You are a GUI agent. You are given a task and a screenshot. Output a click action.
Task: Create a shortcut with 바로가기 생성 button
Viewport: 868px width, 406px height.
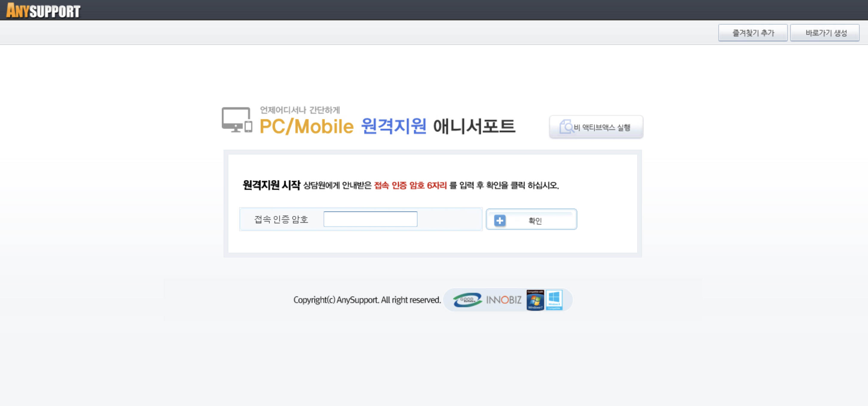tap(825, 33)
